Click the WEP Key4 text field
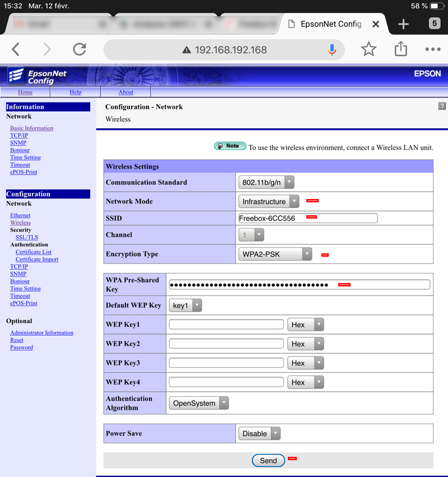The image size is (448, 477). [x=226, y=382]
